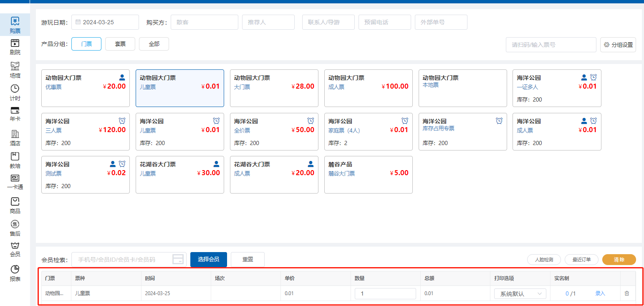Open the 购买方 散客 buyer selector
Screen dimensions: 644x306
[x=204, y=22]
